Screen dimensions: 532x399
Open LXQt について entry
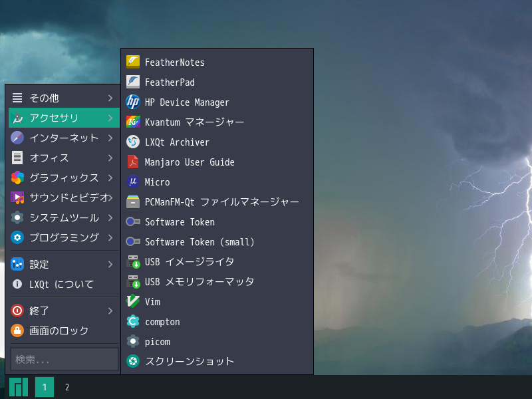point(64,284)
